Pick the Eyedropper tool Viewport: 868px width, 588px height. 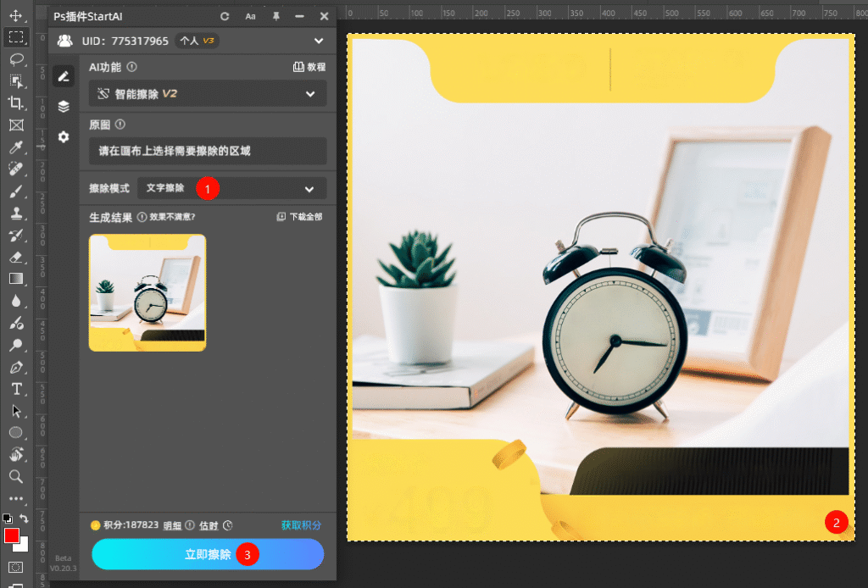pyautogui.click(x=15, y=147)
